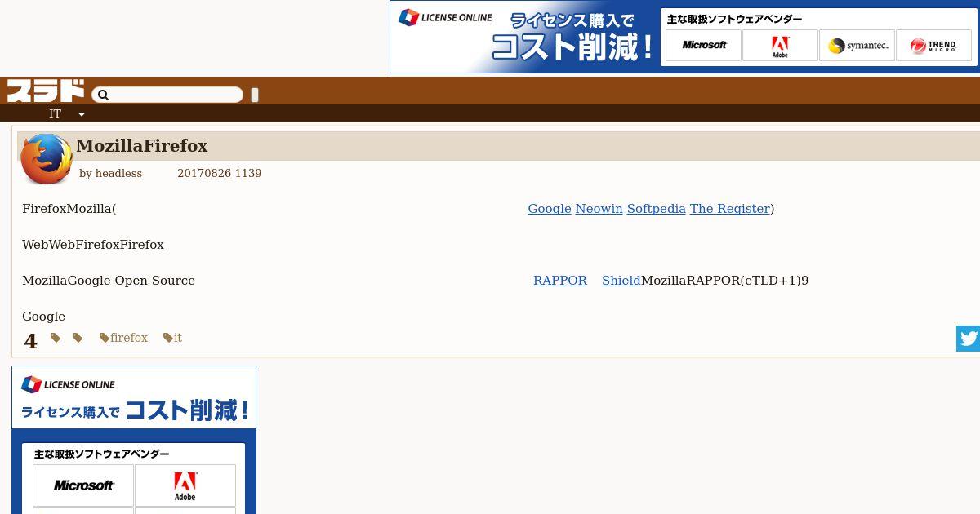
Task: Select the it tag
Action: [172, 338]
